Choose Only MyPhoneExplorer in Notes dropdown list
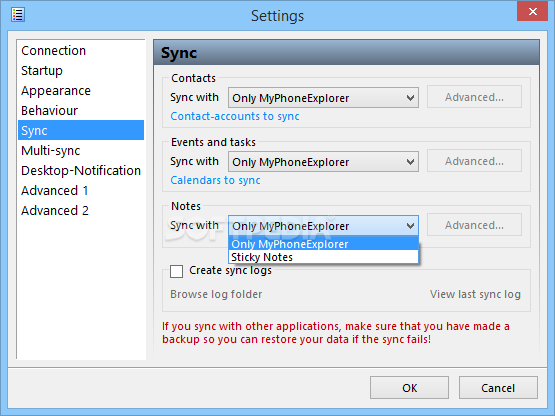The height and width of the screenshot is (416, 555). click(323, 244)
